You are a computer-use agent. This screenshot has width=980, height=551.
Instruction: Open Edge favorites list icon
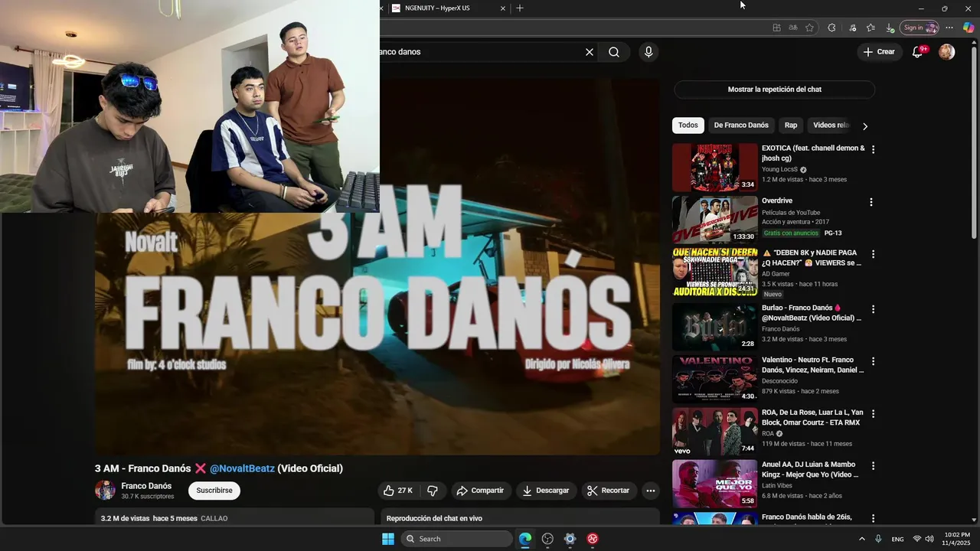(871, 28)
